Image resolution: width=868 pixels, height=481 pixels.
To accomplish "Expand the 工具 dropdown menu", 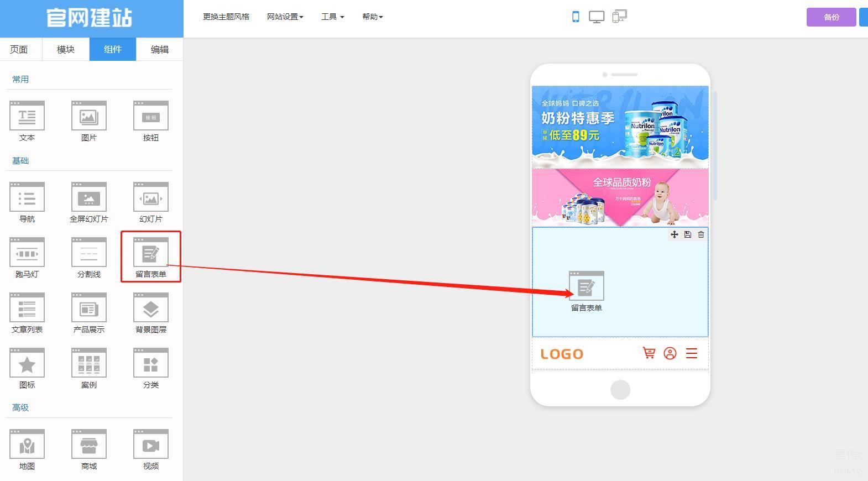I will 332,17.
